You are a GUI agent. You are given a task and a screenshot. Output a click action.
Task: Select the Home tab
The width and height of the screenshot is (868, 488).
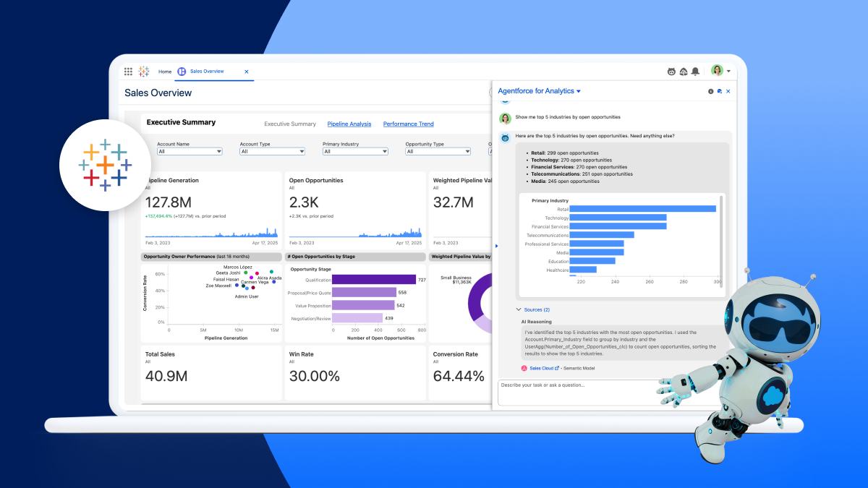[164, 71]
